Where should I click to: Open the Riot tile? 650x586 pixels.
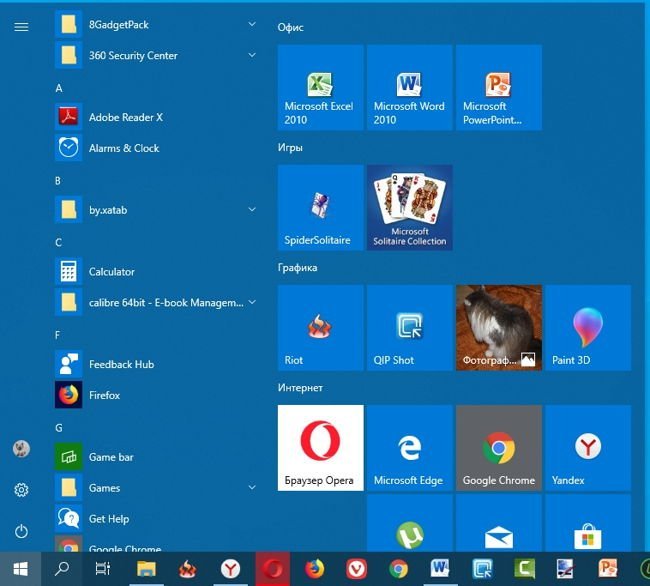[320, 327]
